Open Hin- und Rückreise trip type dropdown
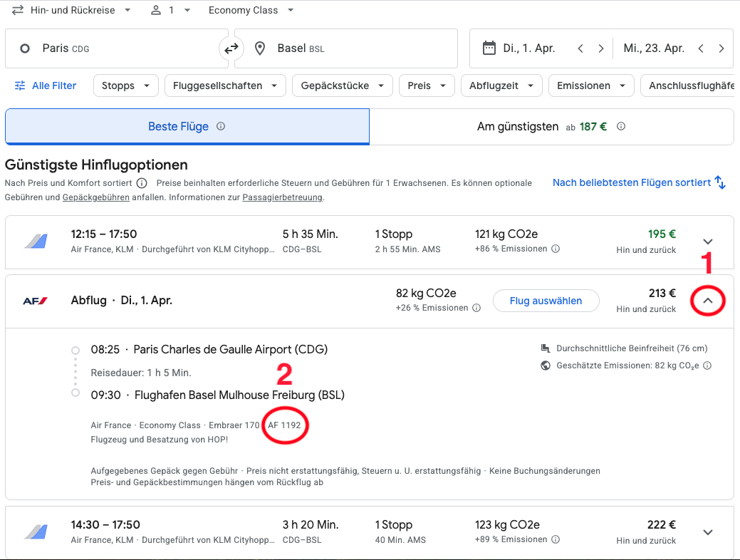The image size is (740, 560). pos(71,10)
